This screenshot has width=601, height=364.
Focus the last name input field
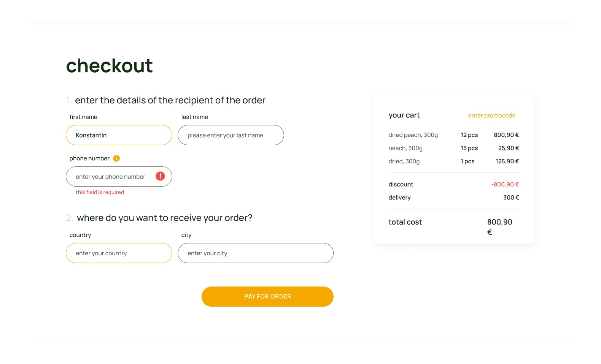[231, 135]
